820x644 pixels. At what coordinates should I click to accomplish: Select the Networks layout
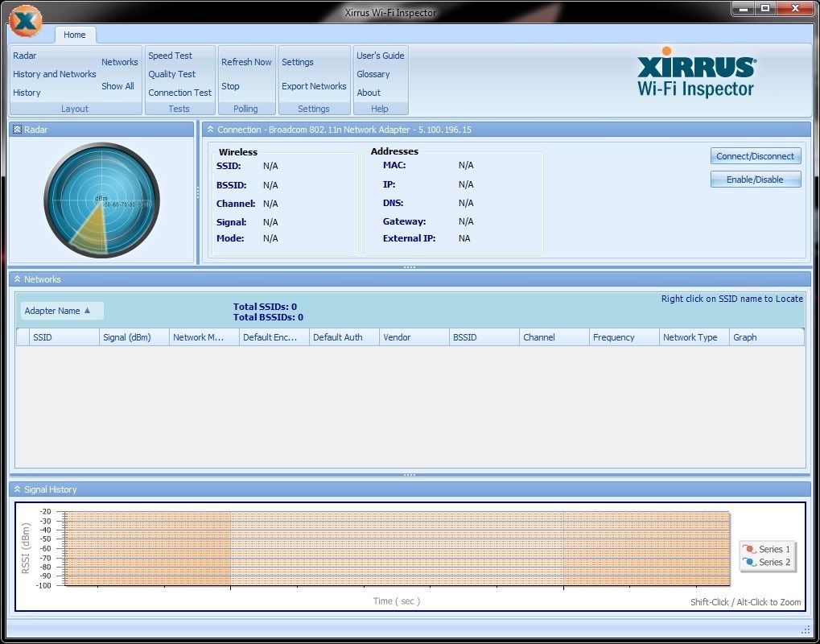click(120, 62)
